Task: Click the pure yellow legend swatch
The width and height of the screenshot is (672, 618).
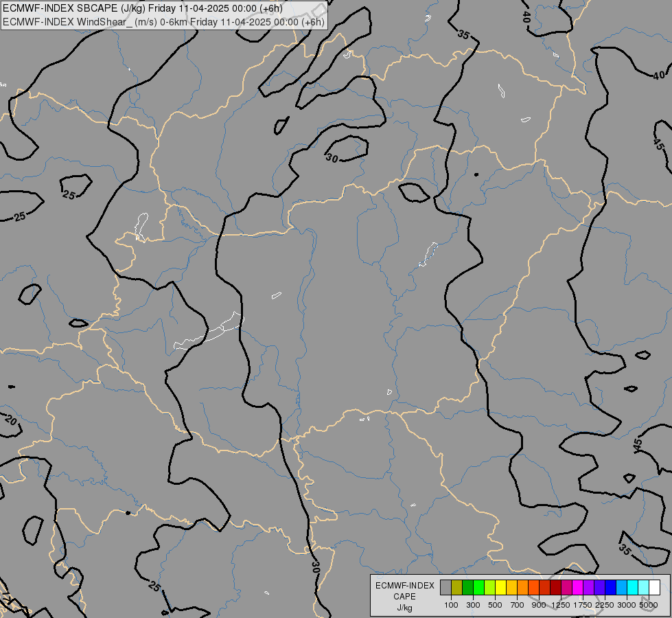Action: (x=500, y=587)
